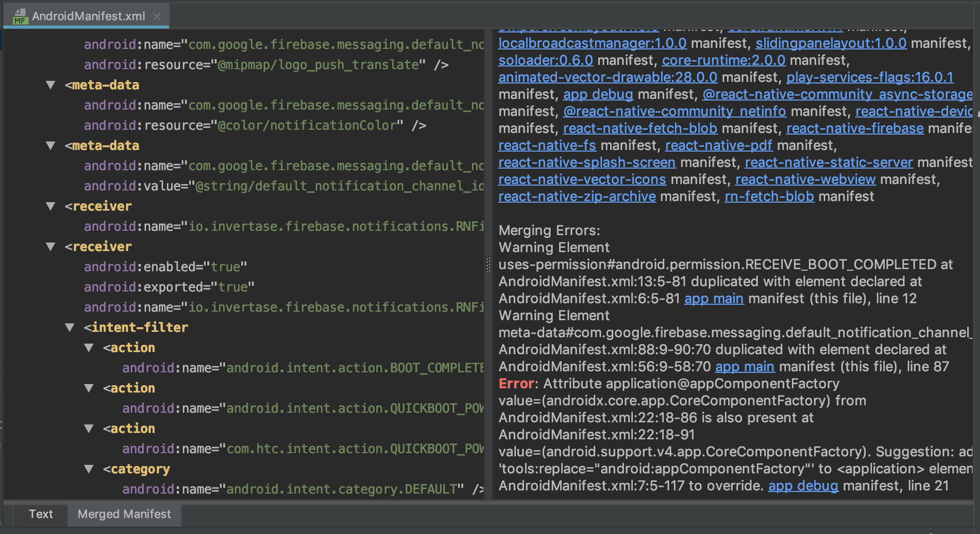Open the slidingpanelayout:1.0.0 manifest link

(x=831, y=43)
